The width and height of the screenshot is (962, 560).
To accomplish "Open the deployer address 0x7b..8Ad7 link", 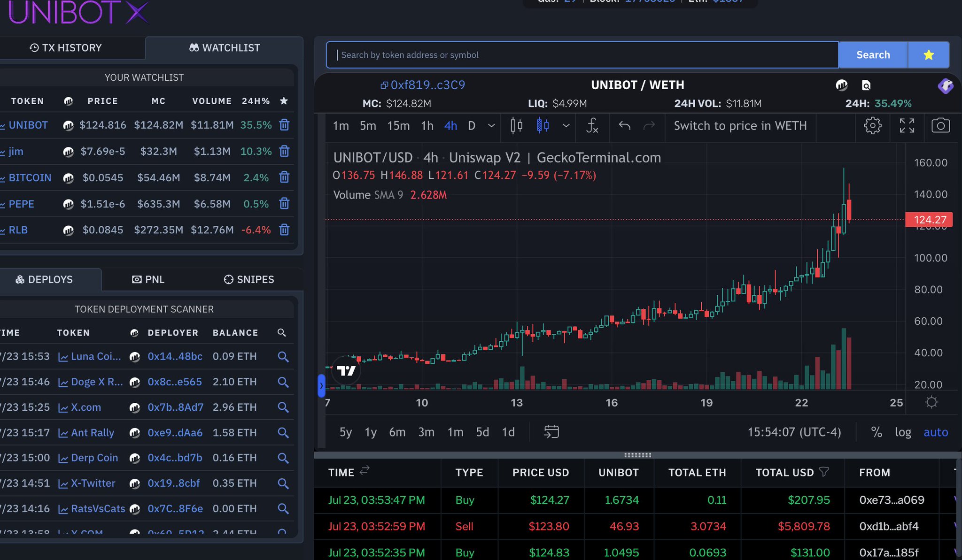I will 175,407.
